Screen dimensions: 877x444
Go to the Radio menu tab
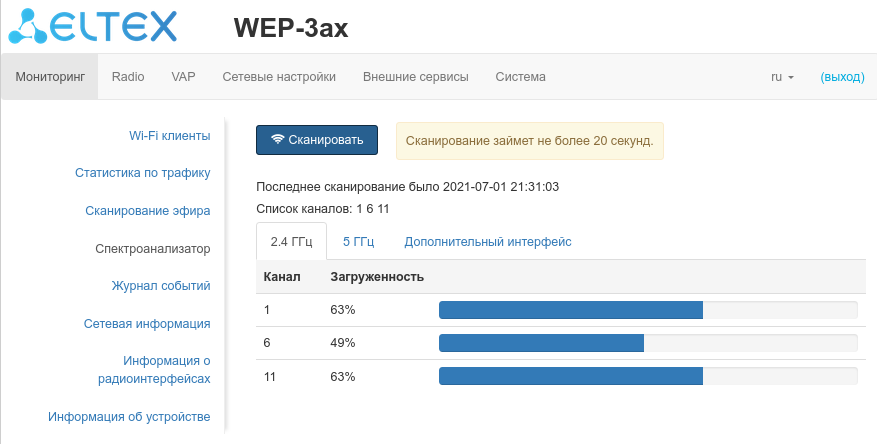click(128, 77)
